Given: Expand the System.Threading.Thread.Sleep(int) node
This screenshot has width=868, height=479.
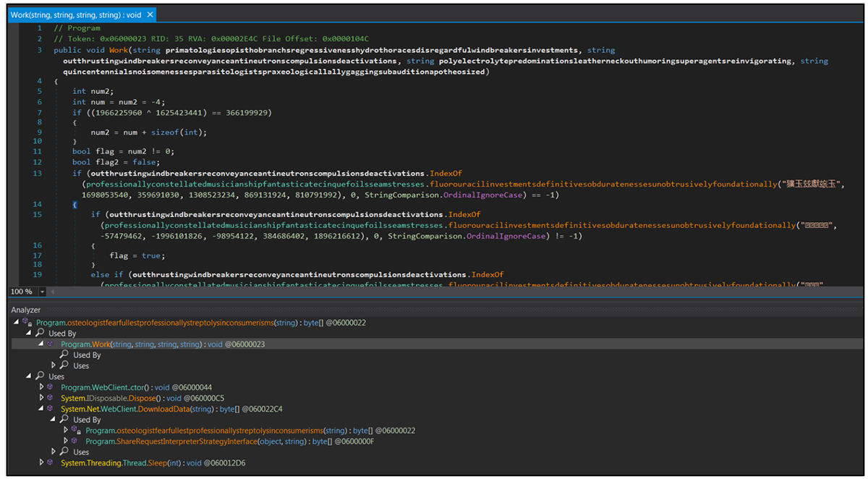Looking at the screenshot, I should pyautogui.click(x=41, y=463).
